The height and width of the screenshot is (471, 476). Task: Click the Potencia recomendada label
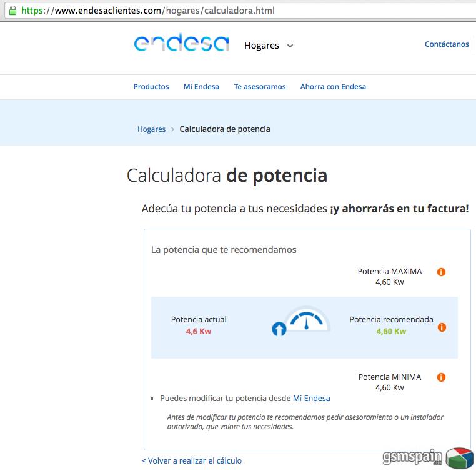tap(391, 320)
